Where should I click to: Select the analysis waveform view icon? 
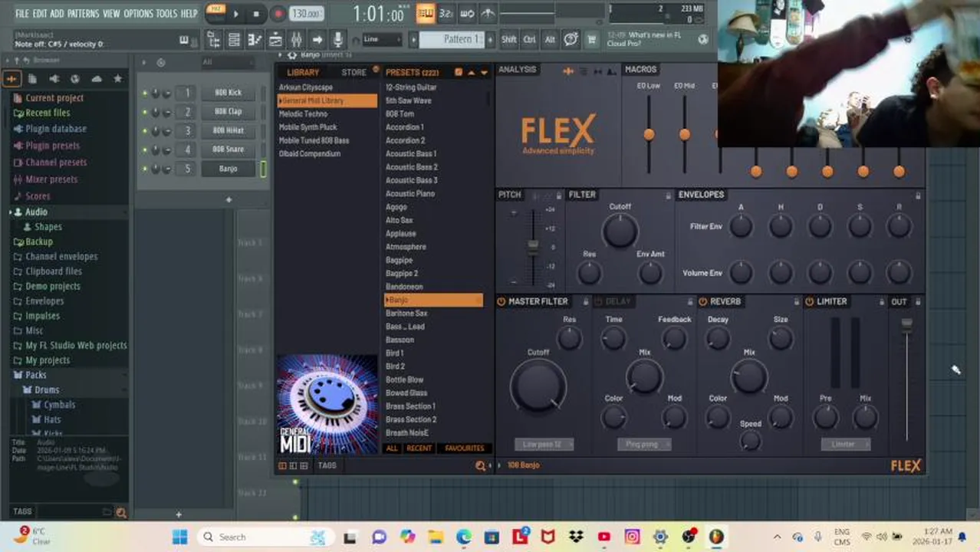point(568,71)
